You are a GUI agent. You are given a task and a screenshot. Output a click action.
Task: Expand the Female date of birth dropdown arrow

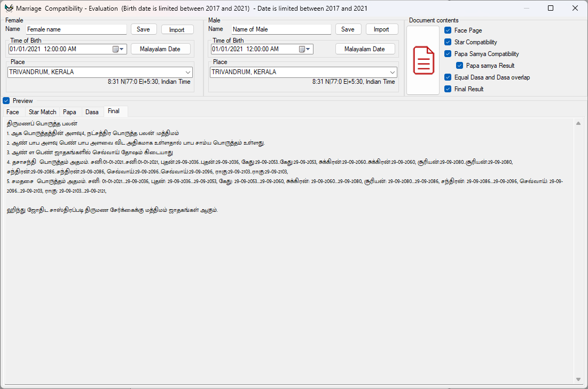pyautogui.click(x=122, y=49)
